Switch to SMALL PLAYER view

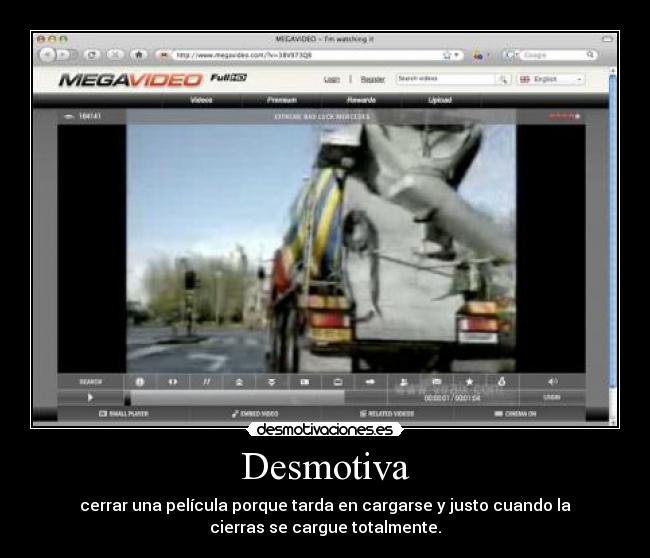124,414
